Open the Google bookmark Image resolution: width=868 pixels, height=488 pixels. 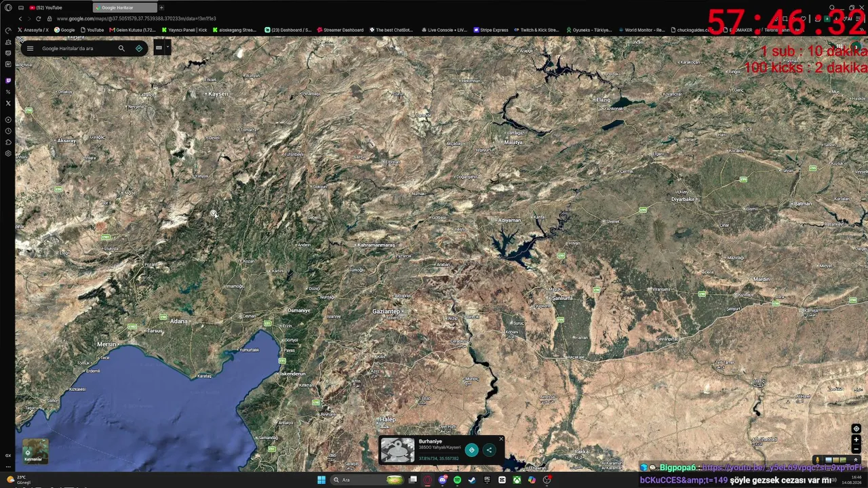tap(65, 30)
